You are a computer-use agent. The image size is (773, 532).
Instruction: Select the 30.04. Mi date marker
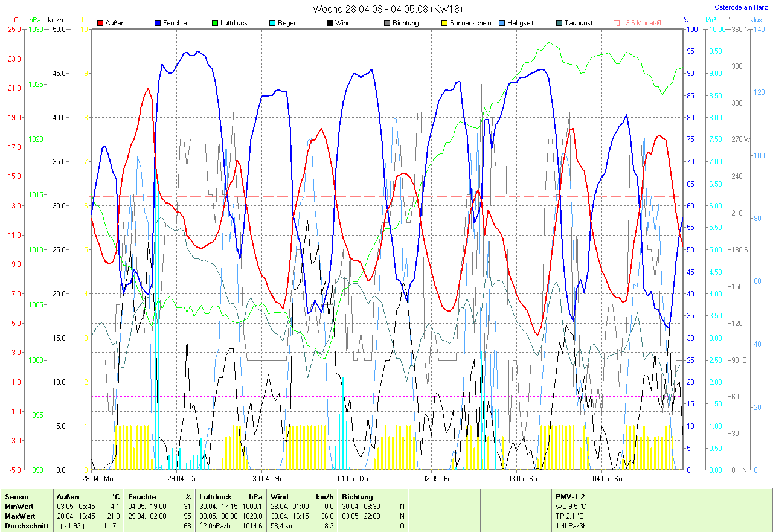[267, 478]
